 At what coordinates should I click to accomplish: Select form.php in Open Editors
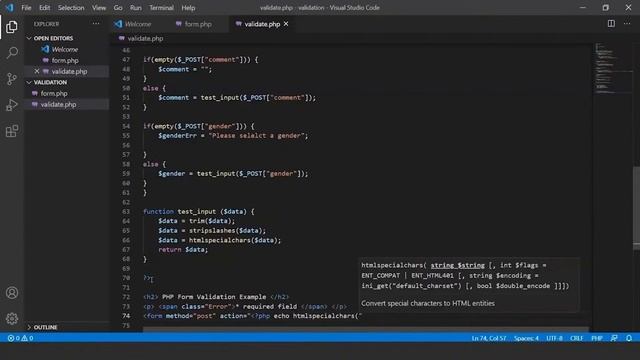click(x=65, y=60)
